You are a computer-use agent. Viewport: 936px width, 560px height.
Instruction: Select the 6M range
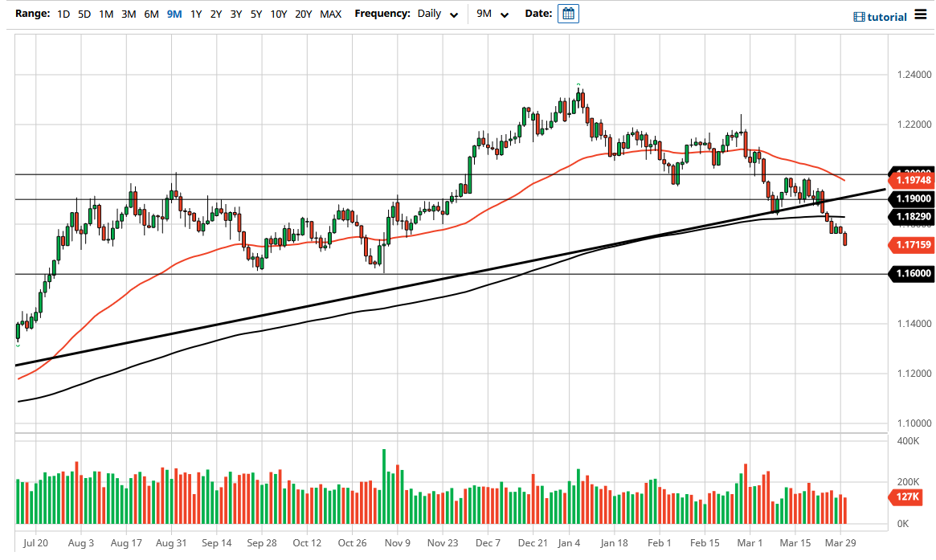(x=151, y=14)
